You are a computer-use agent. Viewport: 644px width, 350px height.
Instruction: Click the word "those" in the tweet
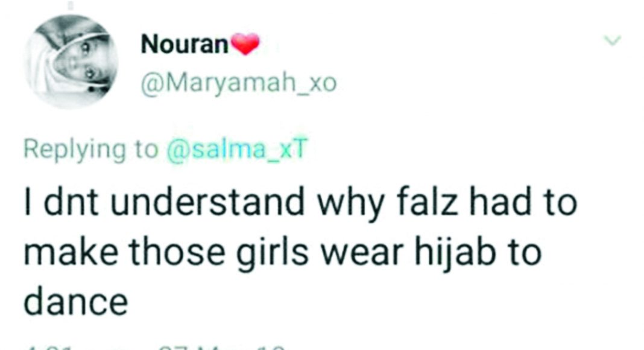(x=177, y=252)
